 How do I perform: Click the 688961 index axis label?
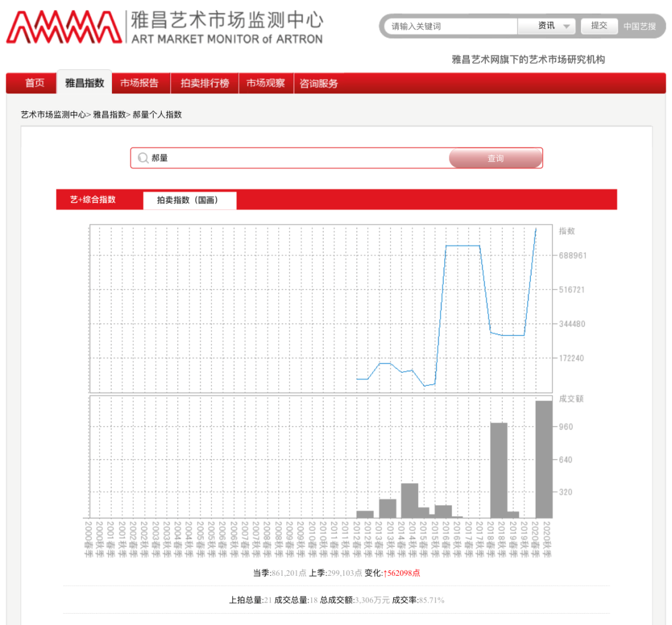(x=572, y=255)
